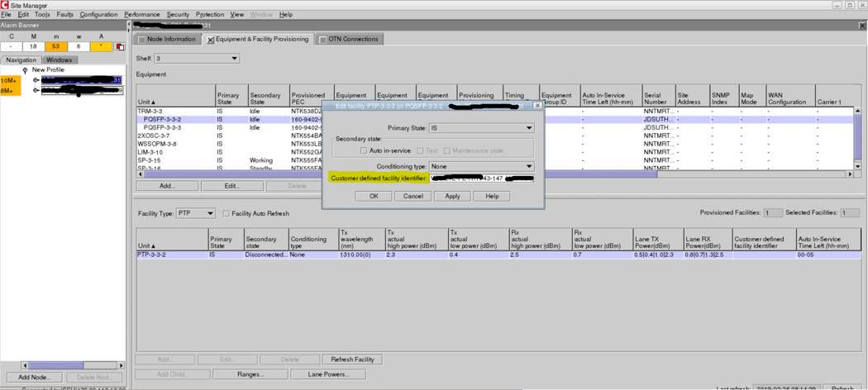Click the Lane Powers... button
868x390 pixels.
tap(327, 374)
